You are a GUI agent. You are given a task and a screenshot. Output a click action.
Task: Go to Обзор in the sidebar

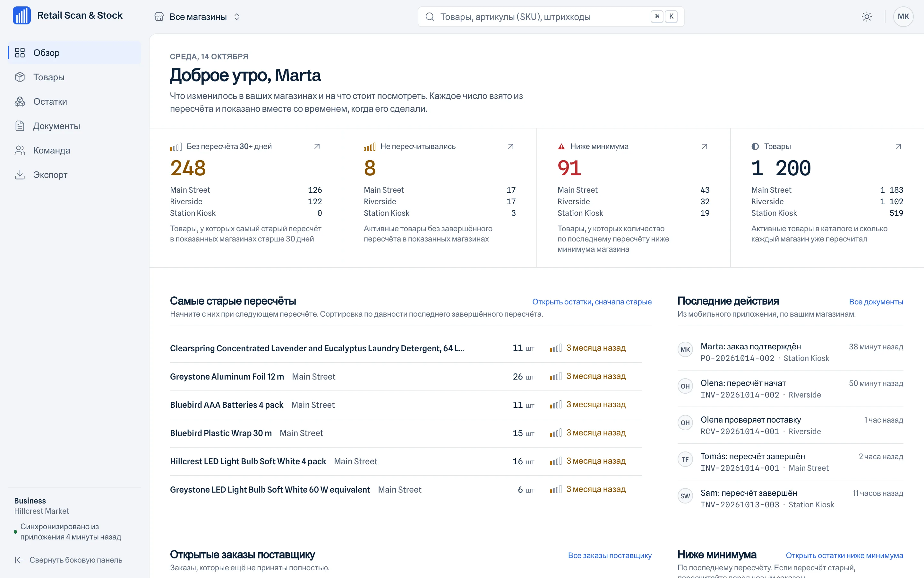(x=74, y=53)
